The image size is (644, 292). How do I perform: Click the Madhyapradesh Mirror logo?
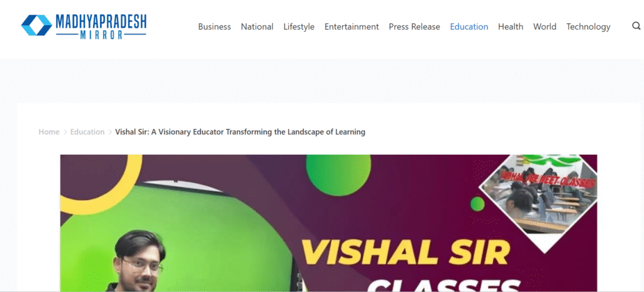tap(84, 26)
